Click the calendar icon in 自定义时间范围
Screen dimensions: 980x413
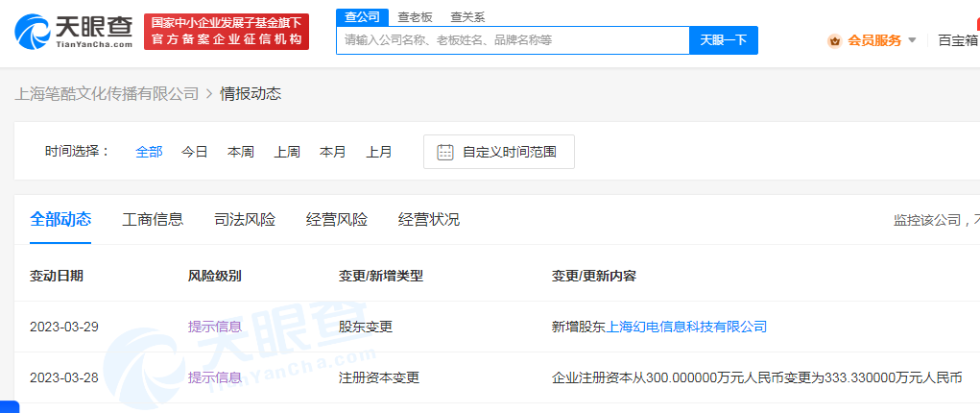tap(445, 152)
